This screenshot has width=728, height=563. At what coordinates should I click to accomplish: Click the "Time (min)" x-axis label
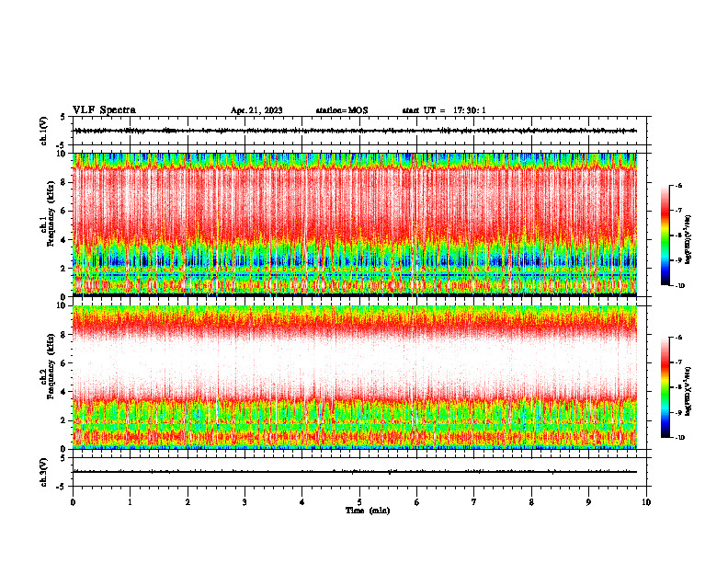tap(368, 511)
